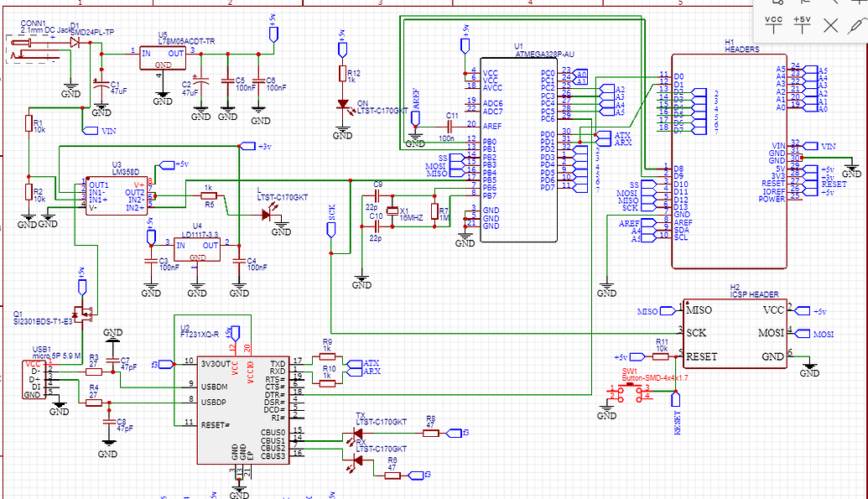Screen dimensions: 868x499
Task: Click the L78M05ACDT-TR regulator U5
Action: click(x=163, y=59)
